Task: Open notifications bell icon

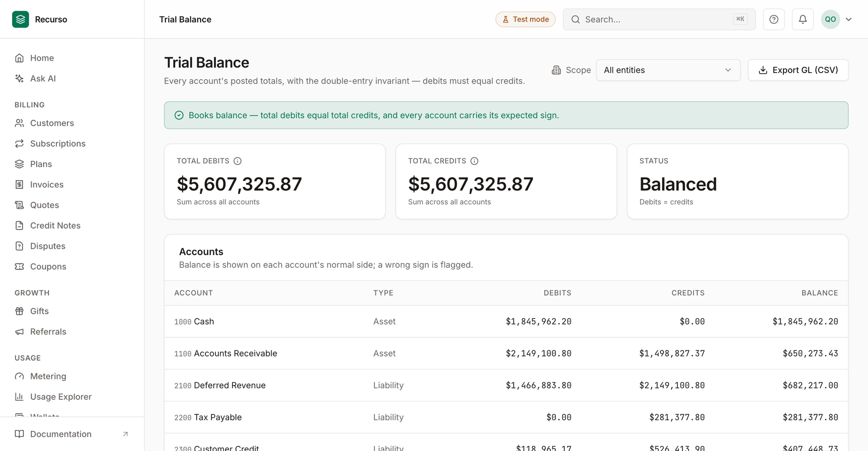Action: (x=803, y=20)
